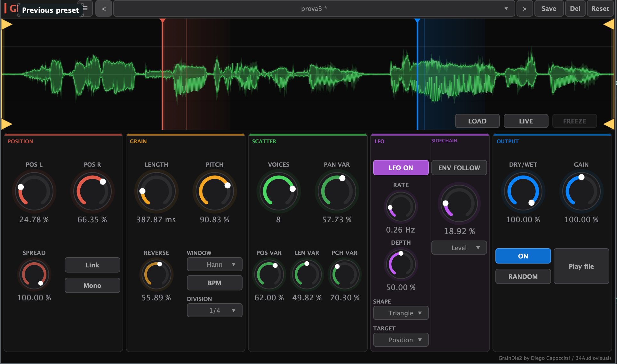Open the Hann window type dropdown
617x364 pixels.
(x=214, y=265)
